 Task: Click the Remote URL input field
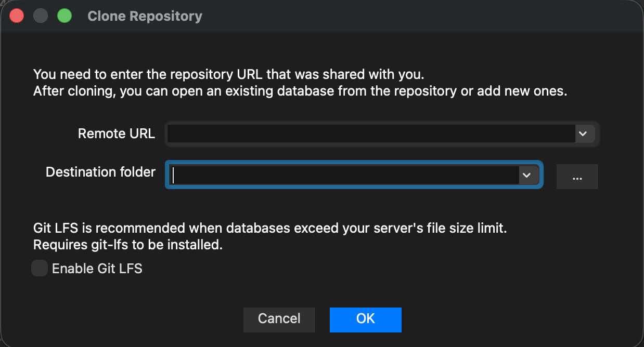[370, 134]
